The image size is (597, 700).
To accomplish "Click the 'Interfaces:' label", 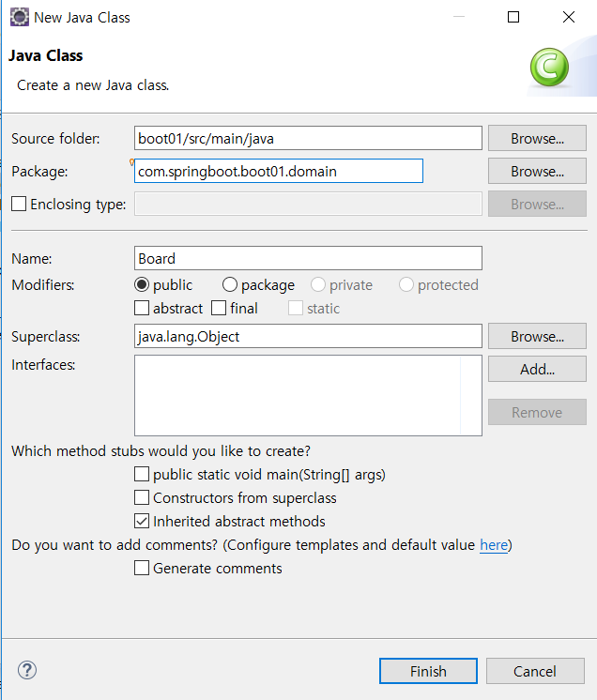I will [x=43, y=365].
